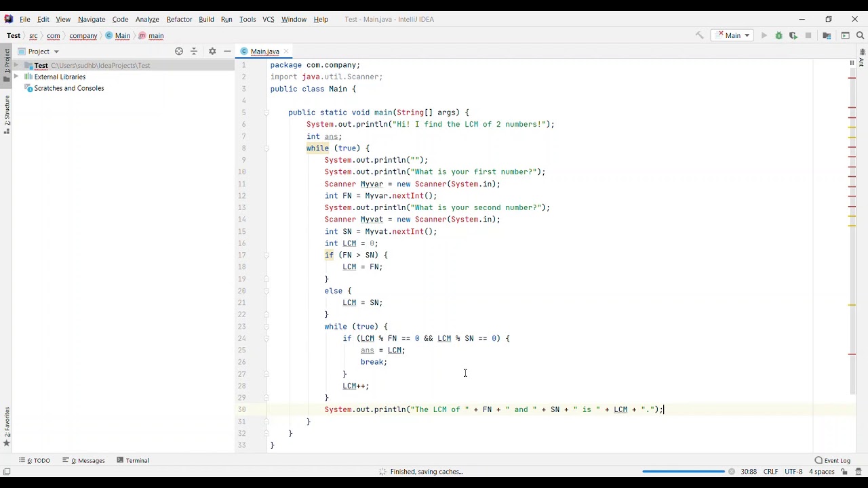Image resolution: width=868 pixels, height=488 pixels.
Task: Close the Main.java tab
Action: [x=286, y=52]
